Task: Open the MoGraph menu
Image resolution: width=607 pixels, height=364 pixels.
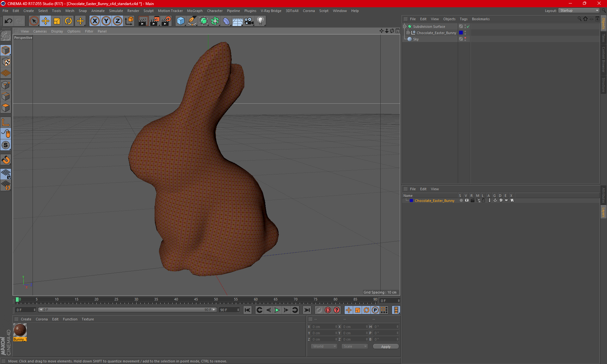Action: [x=195, y=11]
